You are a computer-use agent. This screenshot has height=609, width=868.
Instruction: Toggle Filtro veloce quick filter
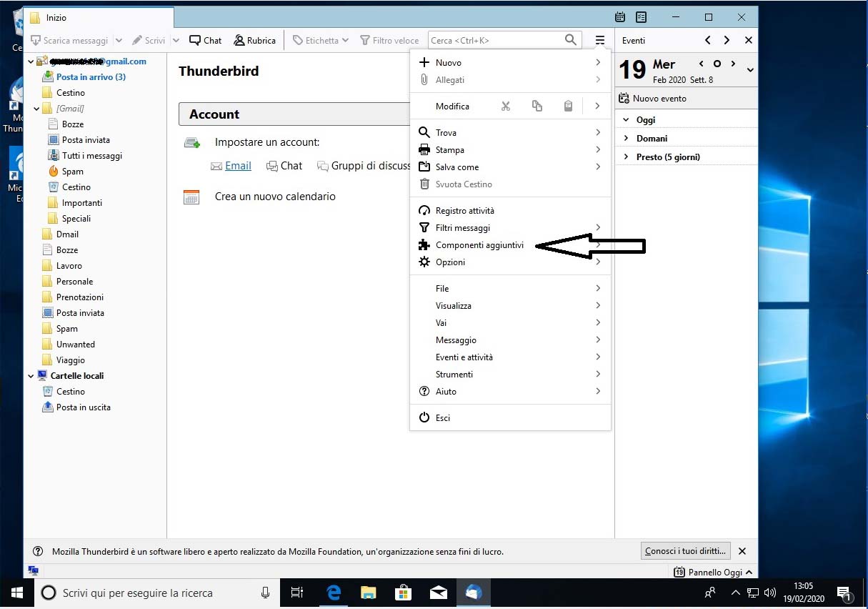389,41
